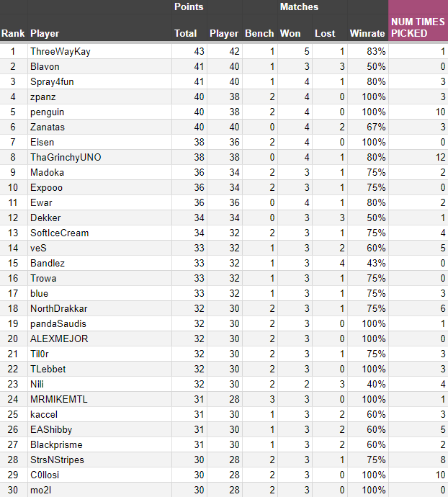The height and width of the screenshot is (497, 448).
Task: Click the Bench column header
Action: tap(260, 27)
